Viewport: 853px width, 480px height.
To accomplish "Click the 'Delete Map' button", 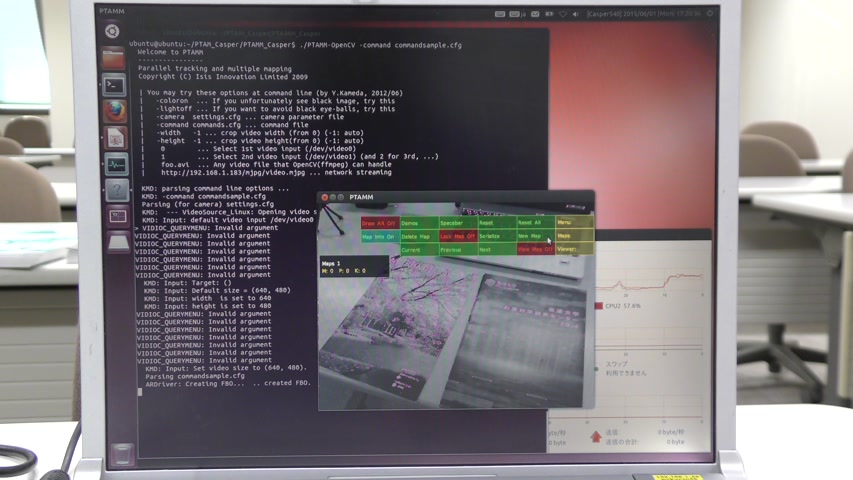I will coord(419,236).
